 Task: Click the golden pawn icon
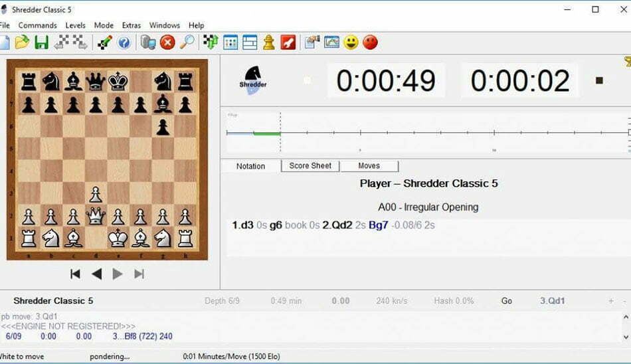269,43
